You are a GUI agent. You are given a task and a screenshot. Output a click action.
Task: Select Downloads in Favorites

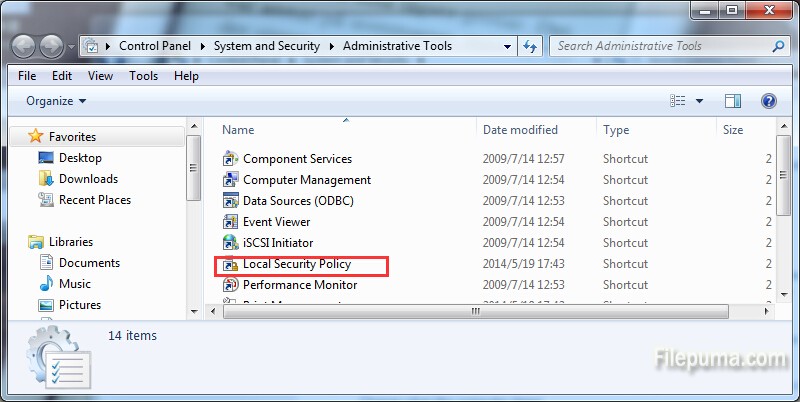[x=88, y=179]
